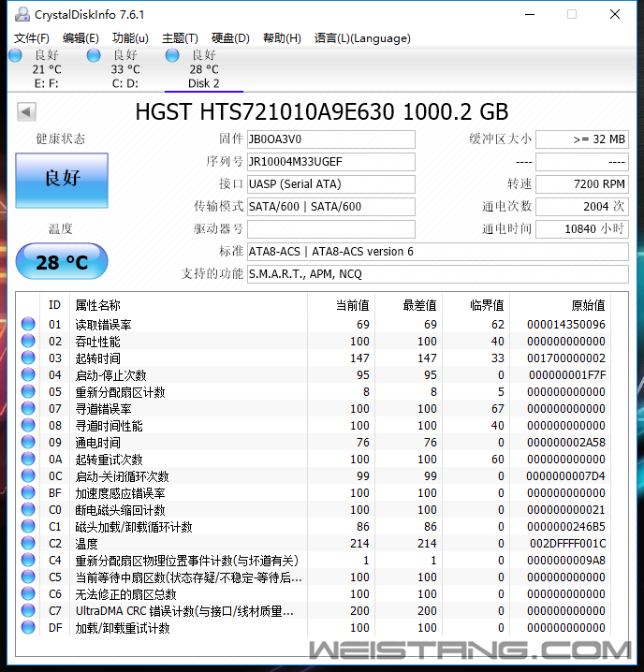The width and height of the screenshot is (644, 672).
Task: Switch to the C: D: disk tab
Action: (x=125, y=69)
